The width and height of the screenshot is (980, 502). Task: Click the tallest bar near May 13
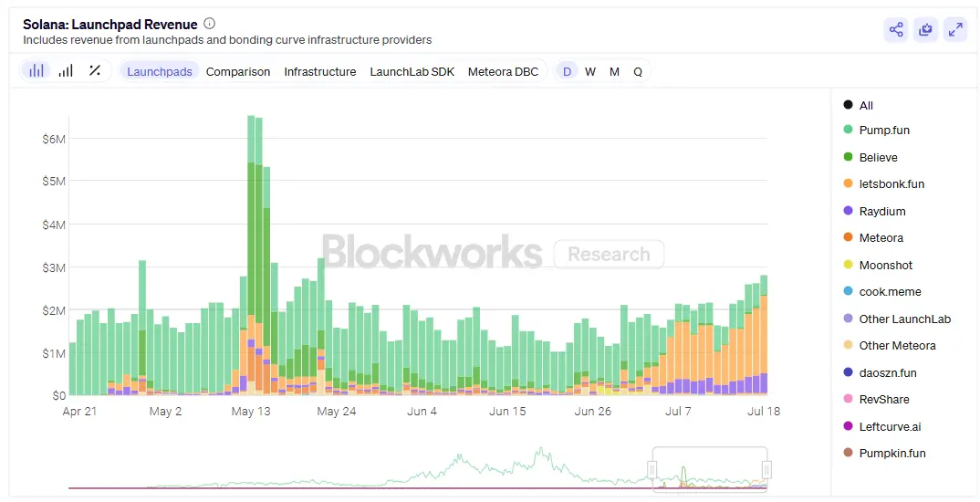(251, 255)
